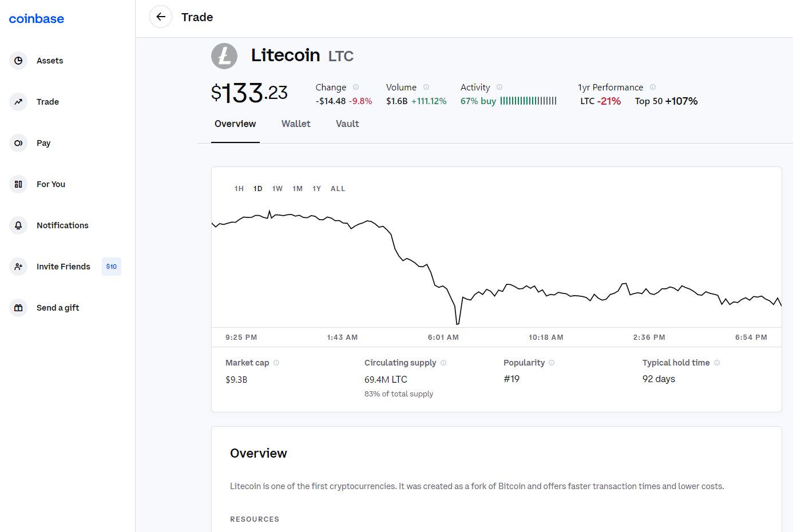The height and width of the screenshot is (532, 793).
Task: Select the 1H chart range
Action: tap(239, 189)
